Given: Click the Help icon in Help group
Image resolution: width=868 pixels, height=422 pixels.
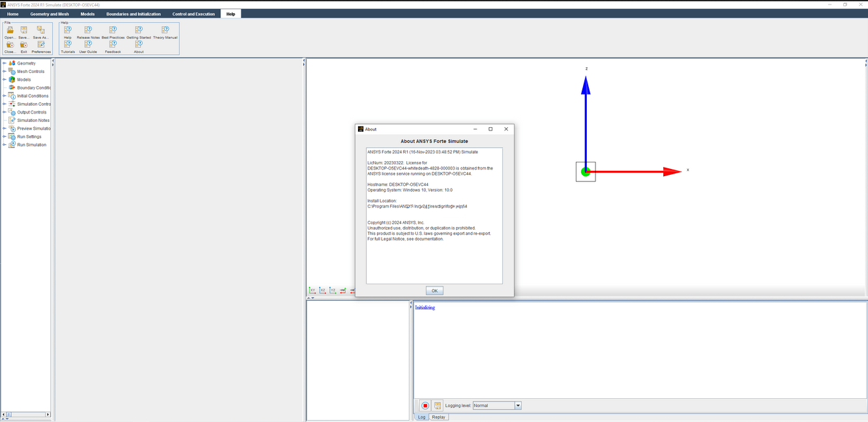Looking at the screenshot, I should (x=68, y=30).
